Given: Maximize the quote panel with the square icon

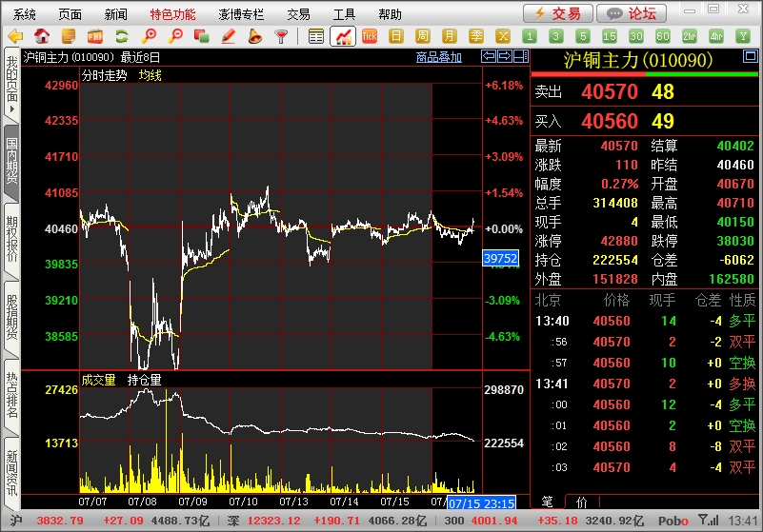Looking at the screenshot, I should pos(751,56).
